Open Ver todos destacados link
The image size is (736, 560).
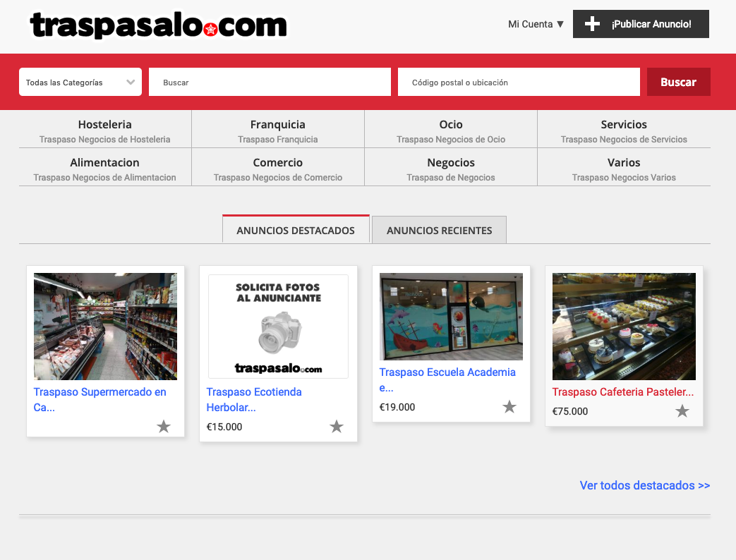(x=644, y=485)
